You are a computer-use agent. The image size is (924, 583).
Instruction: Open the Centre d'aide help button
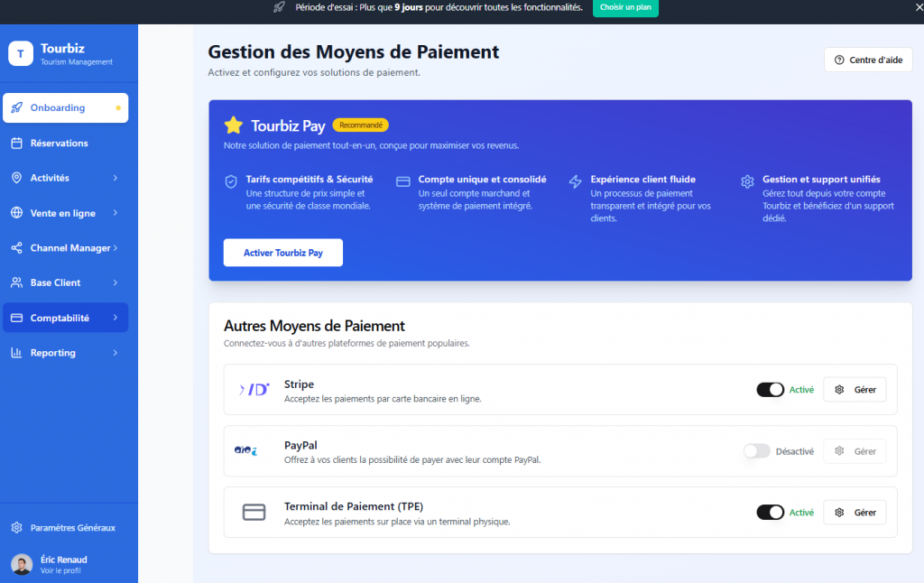pyautogui.click(x=867, y=60)
